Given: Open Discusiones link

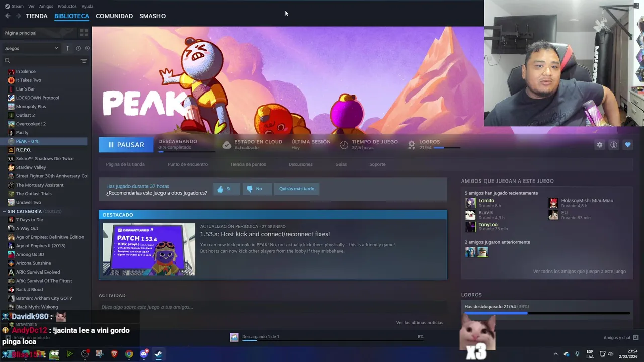Looking at the screenshot, I should tap(301, 164).
